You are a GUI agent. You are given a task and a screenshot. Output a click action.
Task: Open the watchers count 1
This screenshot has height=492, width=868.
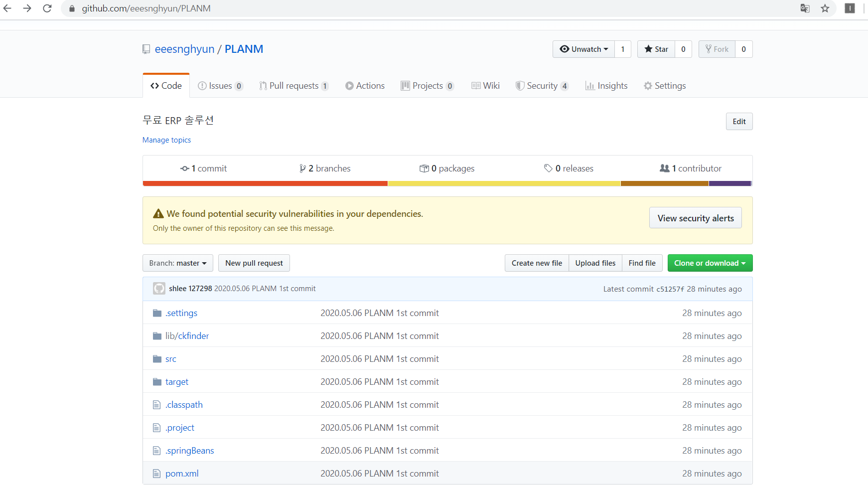point(623,49)
